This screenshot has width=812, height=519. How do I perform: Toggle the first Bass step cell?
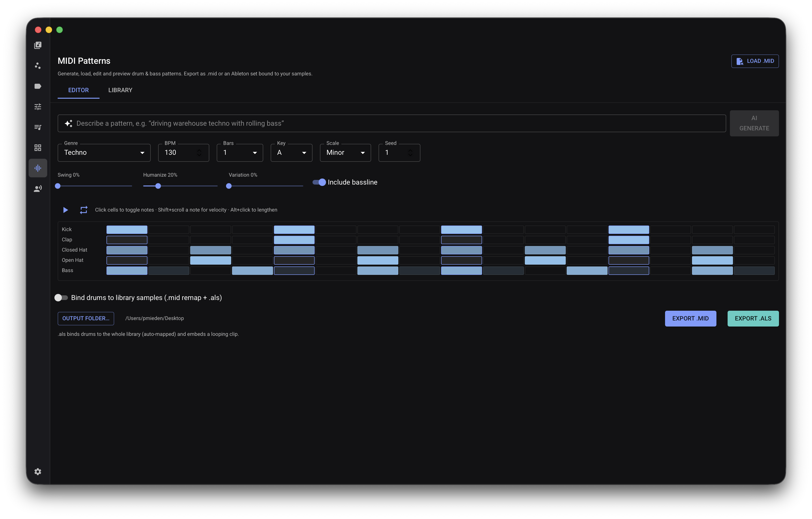point(127,271)
